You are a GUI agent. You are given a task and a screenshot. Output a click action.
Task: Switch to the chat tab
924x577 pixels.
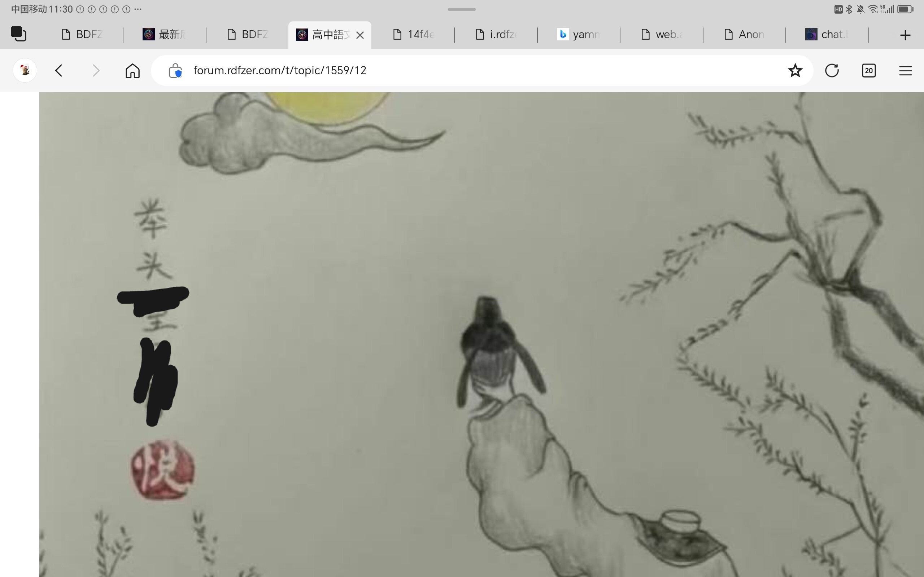pyautogui.click(x=827, y=34)
